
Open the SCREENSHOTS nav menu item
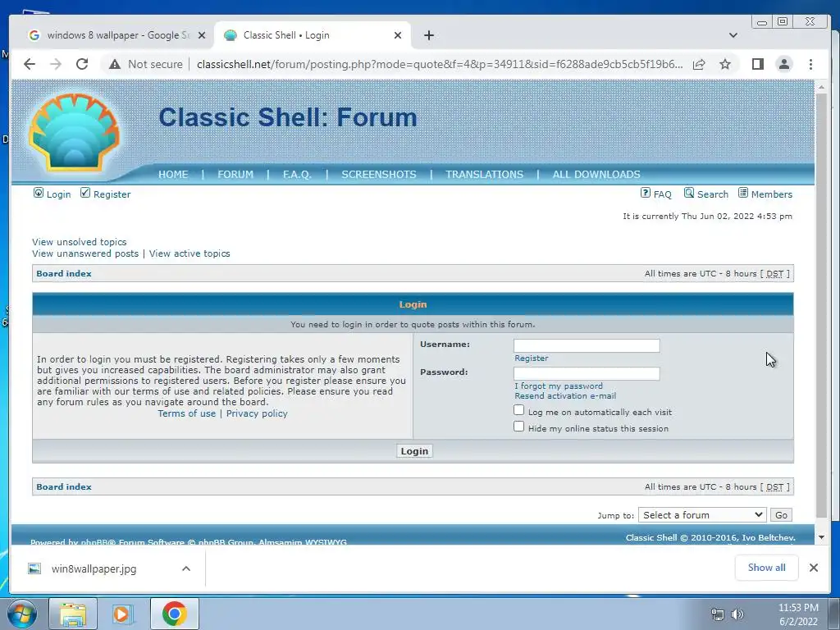[379, 175]
